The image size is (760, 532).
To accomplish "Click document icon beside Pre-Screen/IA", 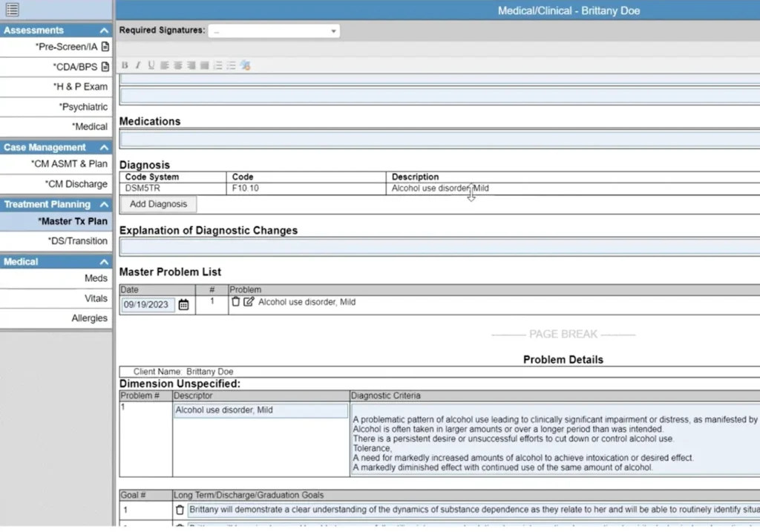I will click(105, 47).
